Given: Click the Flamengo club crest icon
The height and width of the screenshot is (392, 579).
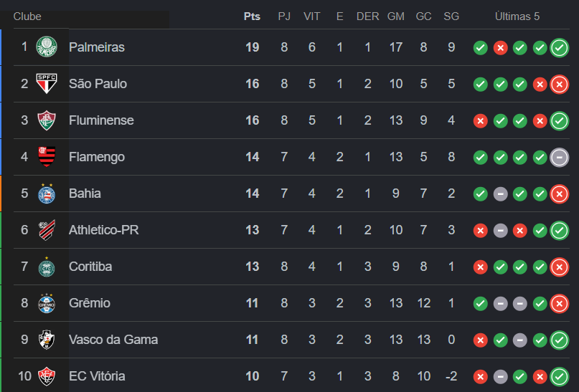Looking at the screenshot, I should pyautogui.click(x=47, y=157).
